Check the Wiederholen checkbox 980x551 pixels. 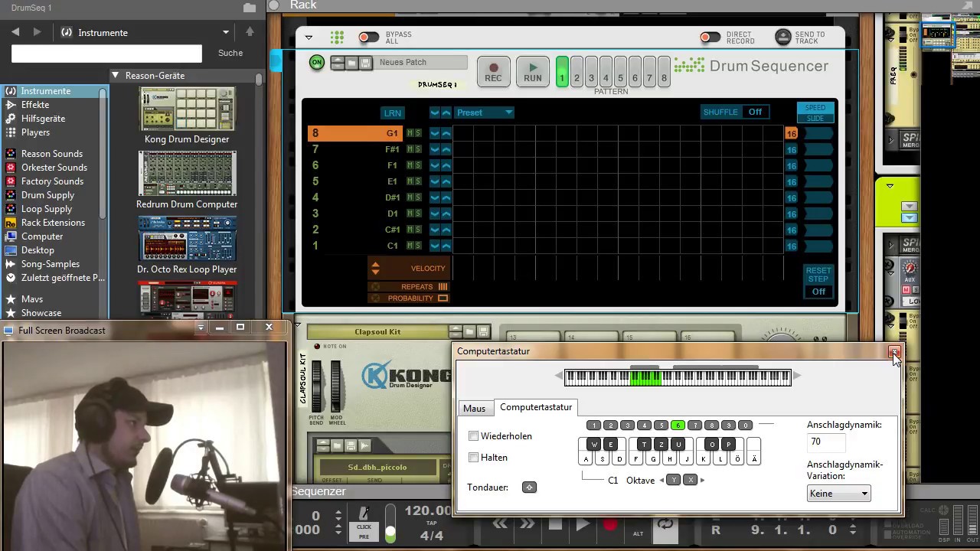coord(473,436)
